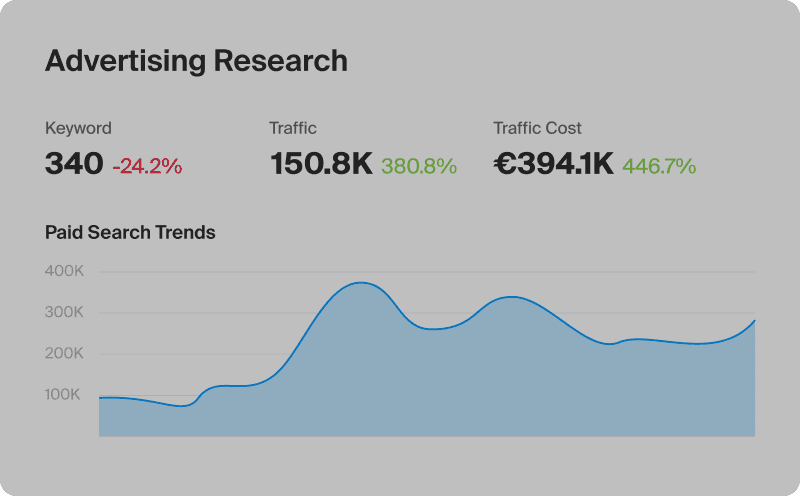800x496 pixels.
Task: Click the 100K y-axis label
Action: 64,394
